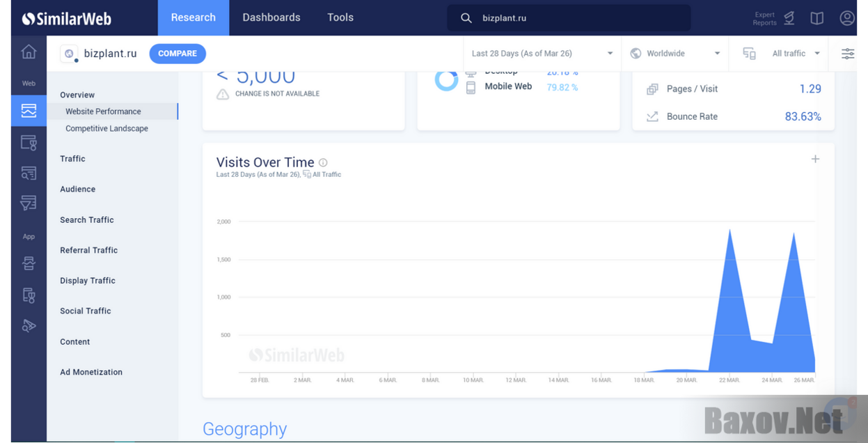Open the first icon under the App section
Viewport: 868px width, 443px height.
[29, 263]
